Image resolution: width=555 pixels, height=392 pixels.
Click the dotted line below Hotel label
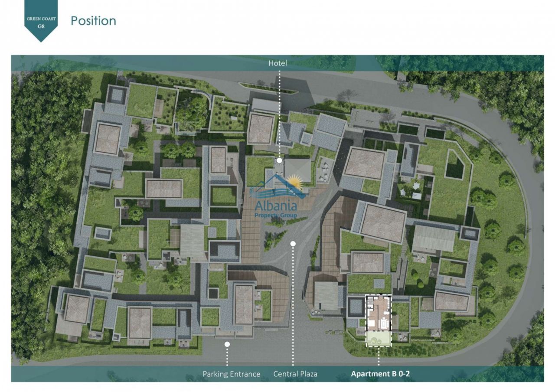pos(280,113)
